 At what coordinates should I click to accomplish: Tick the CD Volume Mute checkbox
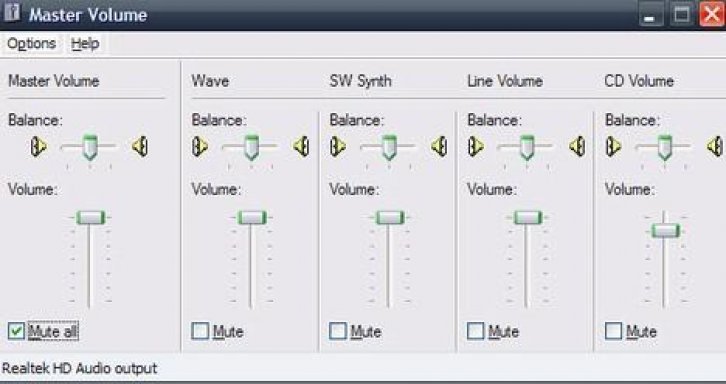click(x=613, y=331)
